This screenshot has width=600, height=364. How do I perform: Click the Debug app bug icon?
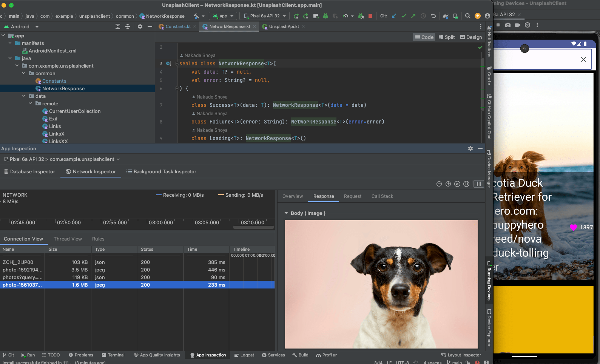pyautogui.click(x=325, y=16)
